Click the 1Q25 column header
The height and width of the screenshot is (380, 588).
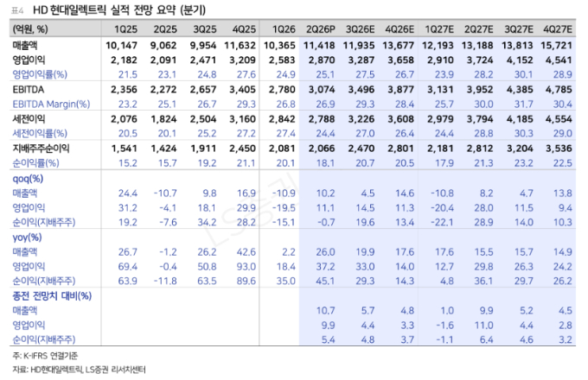(x=126, y=29)
